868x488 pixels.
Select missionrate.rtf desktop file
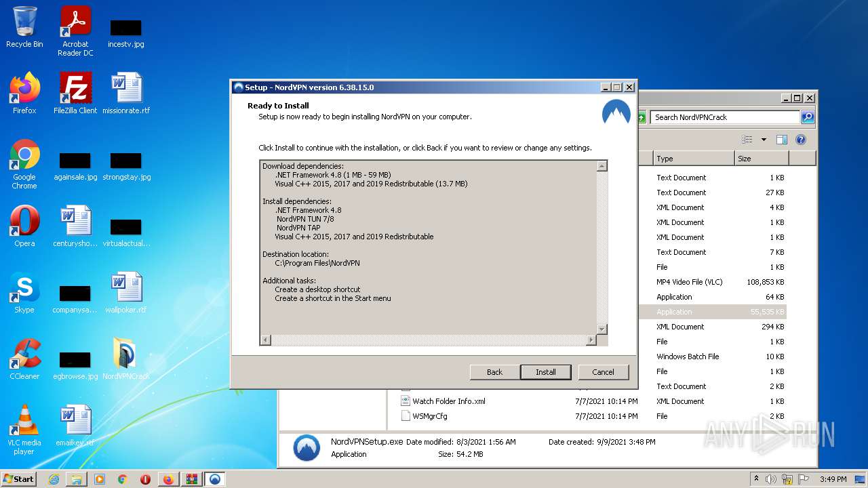tap(126, 93)
